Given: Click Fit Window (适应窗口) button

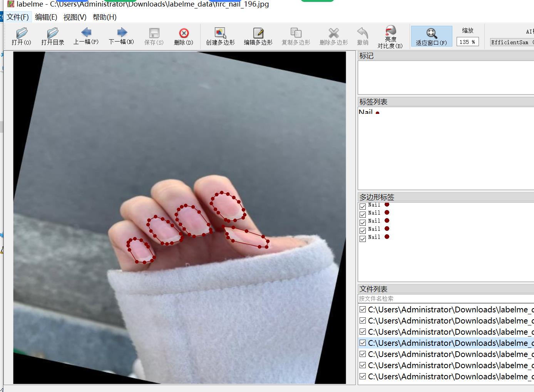Looking at the screenshot, I should [x=431, y=37].
